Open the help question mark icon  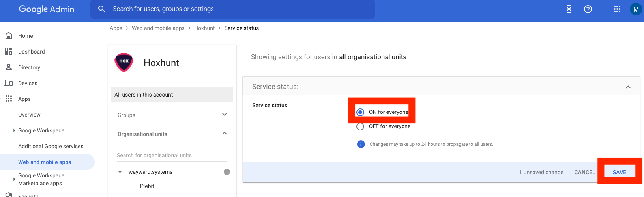pos(588,9)
